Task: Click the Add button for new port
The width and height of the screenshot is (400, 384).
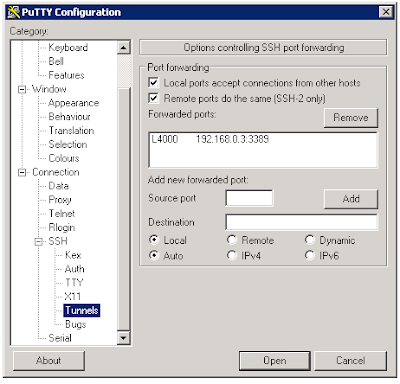Action: [x=351, y=199]
